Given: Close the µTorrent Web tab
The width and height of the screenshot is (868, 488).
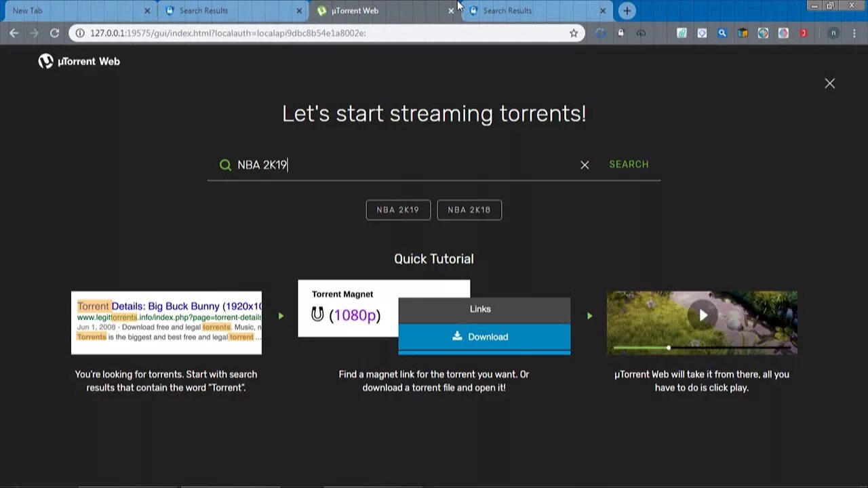Looking at the screenshot, I should coord(451,11).
